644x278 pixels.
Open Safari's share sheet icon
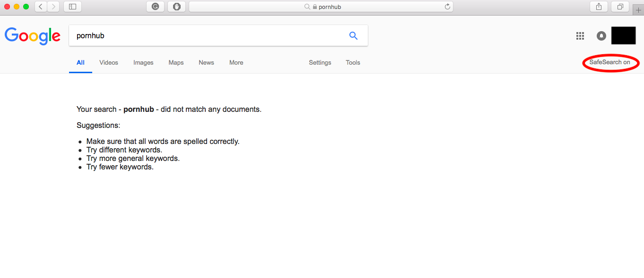pyautogui.click(x=599, y=7)
